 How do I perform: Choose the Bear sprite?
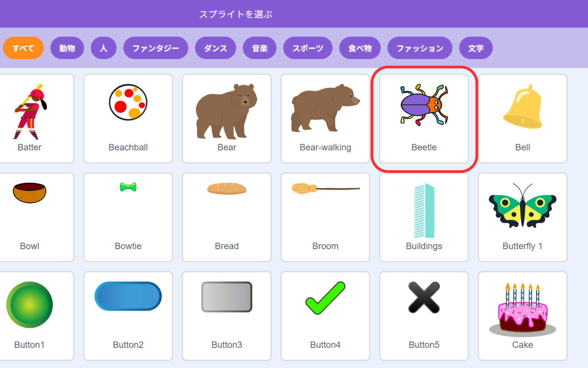227,119
